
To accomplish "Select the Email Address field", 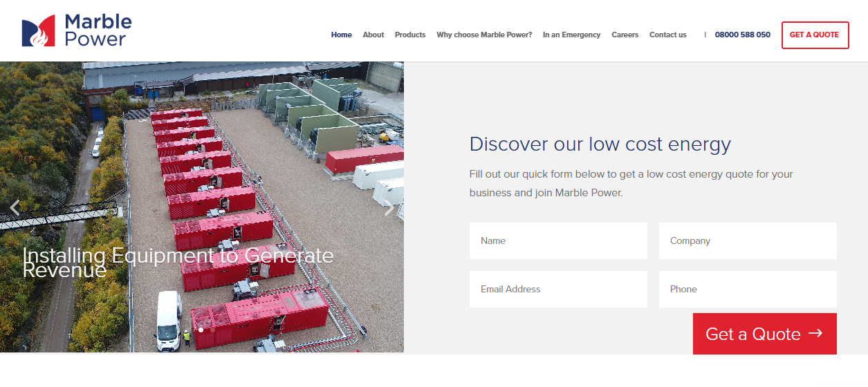I will (x=558, y=290).
